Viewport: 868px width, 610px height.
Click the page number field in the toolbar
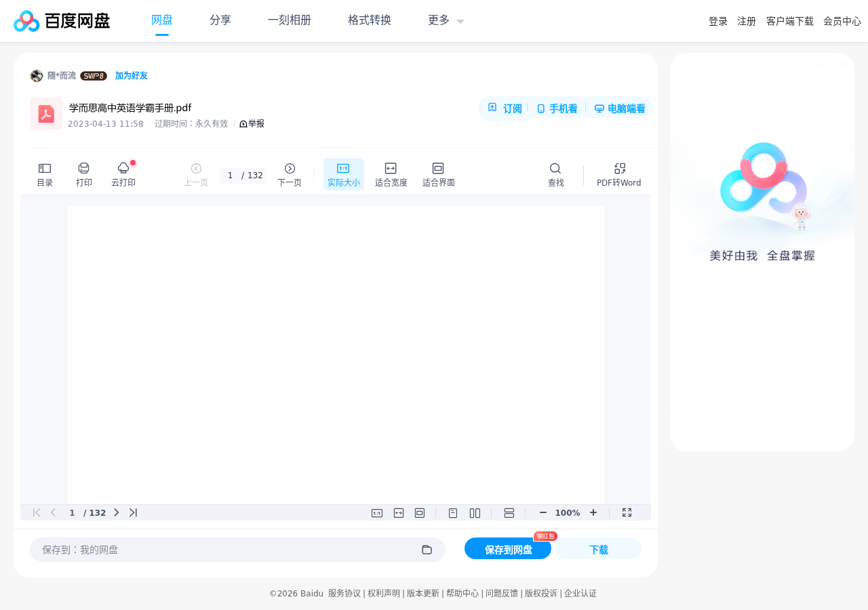pos(231,176)
